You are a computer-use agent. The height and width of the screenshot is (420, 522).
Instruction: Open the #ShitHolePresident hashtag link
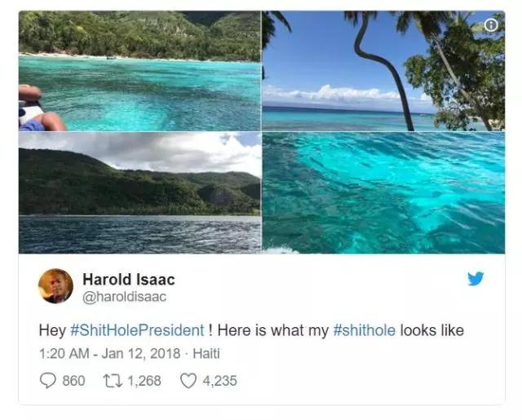(x=138, y=330)
